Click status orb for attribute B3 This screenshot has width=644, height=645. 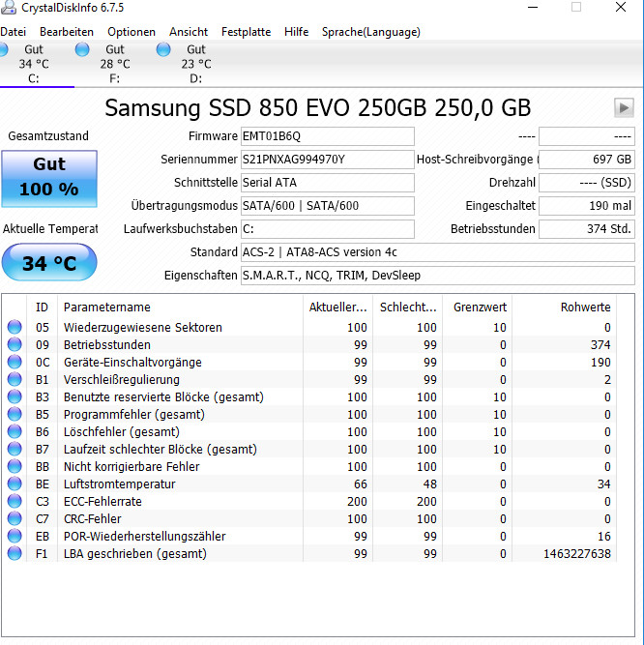click(x=15, y=396)
